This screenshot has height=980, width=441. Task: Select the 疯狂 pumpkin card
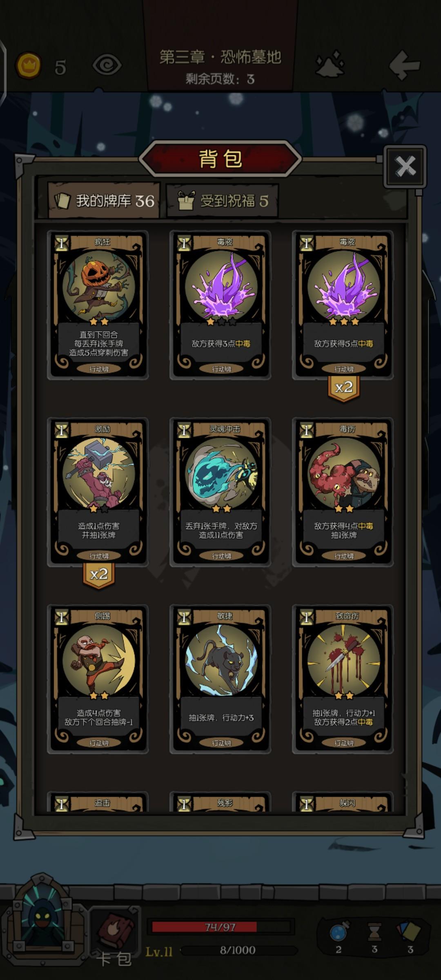tap(98, 305)
